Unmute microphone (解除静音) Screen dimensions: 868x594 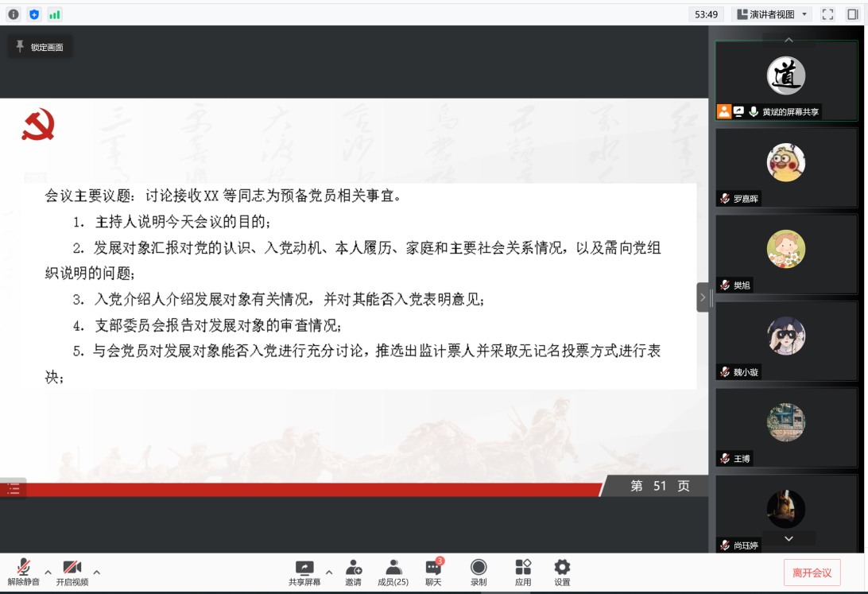(24, 573)
